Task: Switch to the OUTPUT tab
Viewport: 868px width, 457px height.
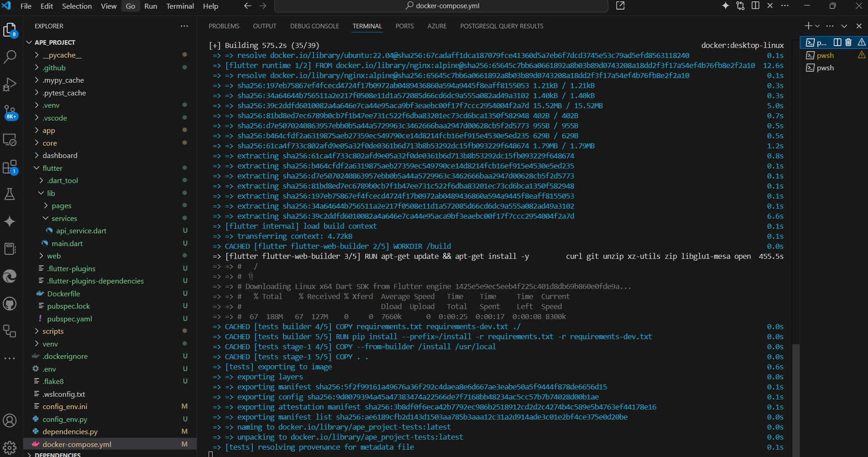Action: click(265, 26)
